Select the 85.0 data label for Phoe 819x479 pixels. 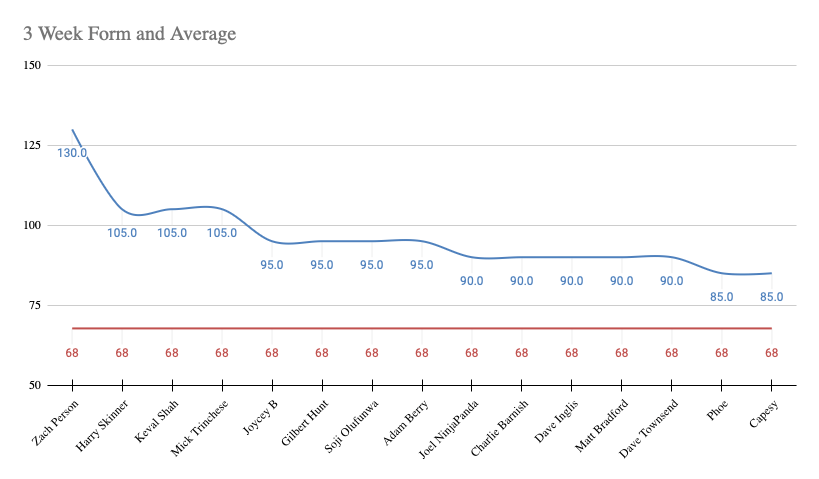(x=722, y=297)
